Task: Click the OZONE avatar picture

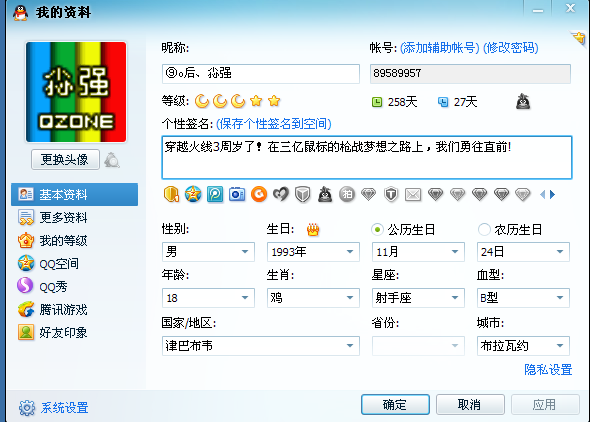Action: click(76, 92)
